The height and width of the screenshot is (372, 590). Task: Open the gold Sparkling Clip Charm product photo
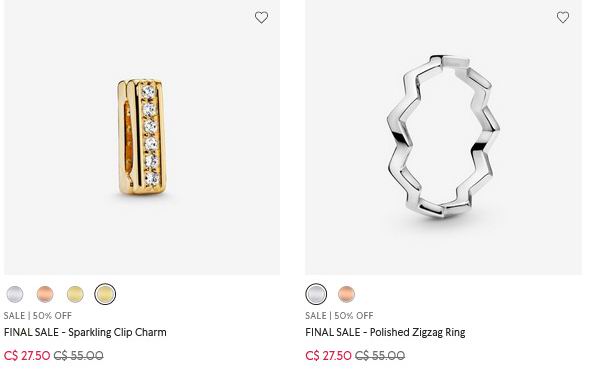coord(142,137)
